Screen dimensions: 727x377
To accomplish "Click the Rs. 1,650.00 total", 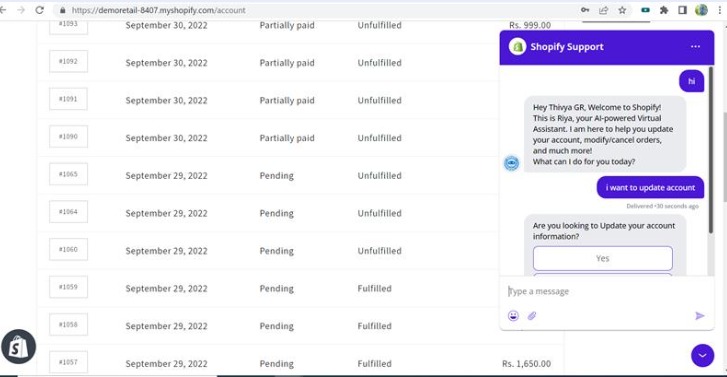I will (x=526, y=364).
